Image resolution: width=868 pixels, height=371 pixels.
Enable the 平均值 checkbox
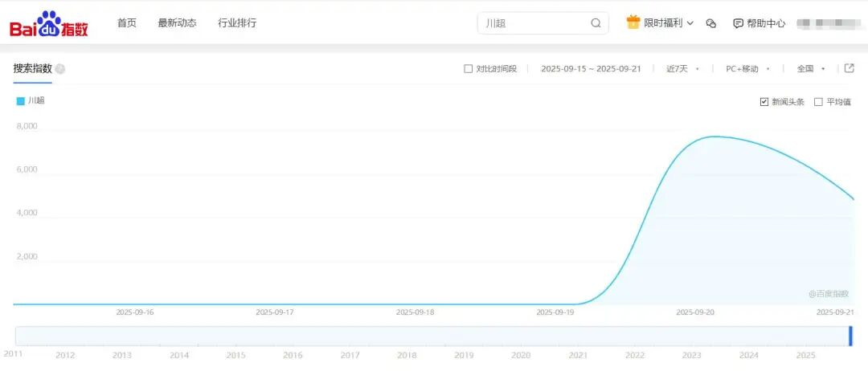click(818, 102)
